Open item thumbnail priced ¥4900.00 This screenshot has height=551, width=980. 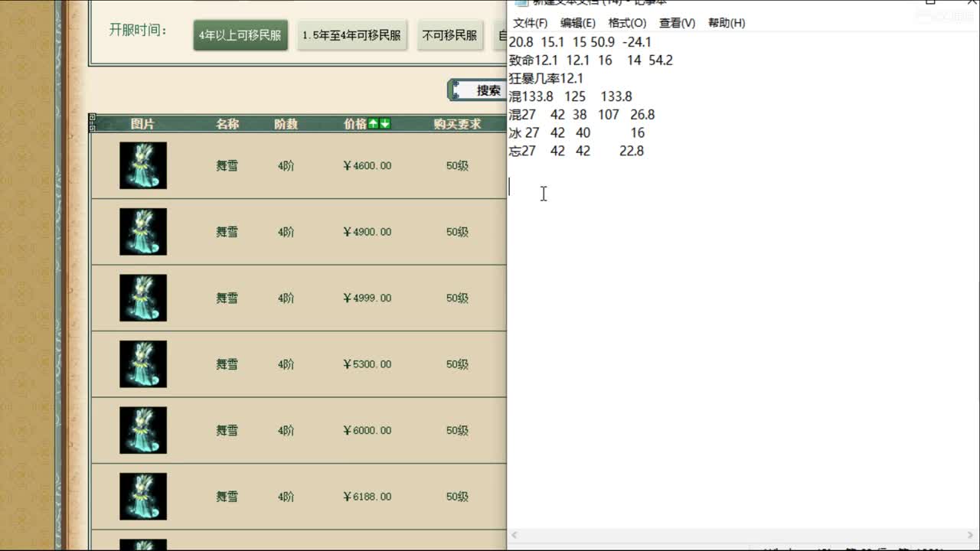[x=143, y=231]
